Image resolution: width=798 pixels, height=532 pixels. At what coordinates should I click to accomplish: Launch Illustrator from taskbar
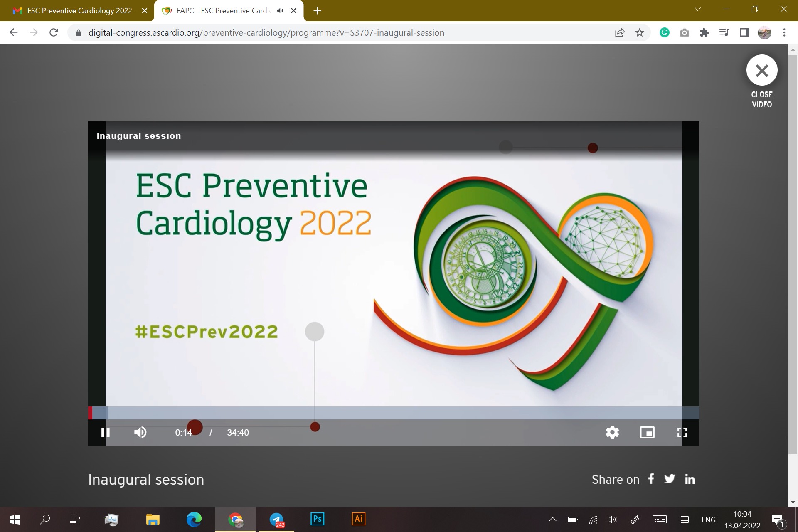coord(358,519)
